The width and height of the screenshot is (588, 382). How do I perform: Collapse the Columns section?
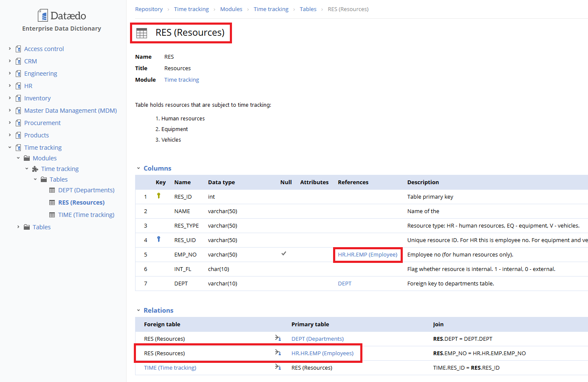click(139, 168)
